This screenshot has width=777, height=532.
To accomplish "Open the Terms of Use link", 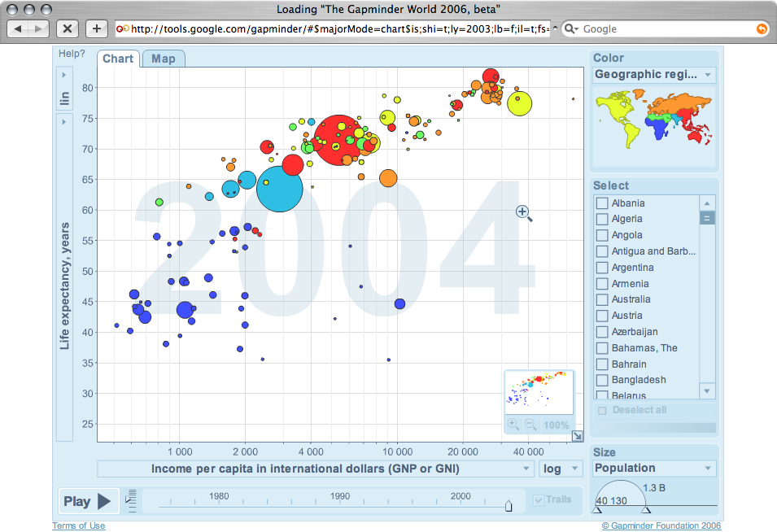I will click(x=78, y=525).
